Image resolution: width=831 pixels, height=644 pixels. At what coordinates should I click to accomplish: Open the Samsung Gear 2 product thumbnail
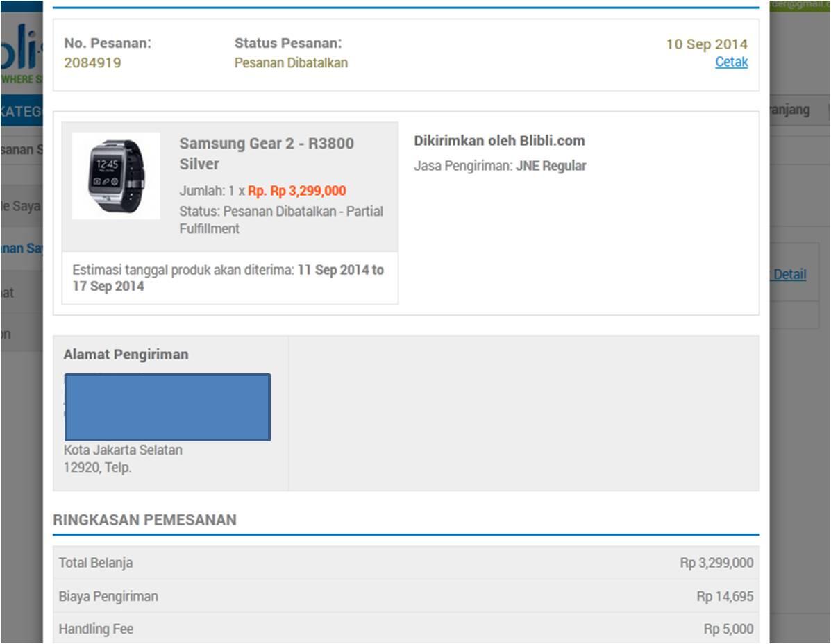(x=116, y=176)
